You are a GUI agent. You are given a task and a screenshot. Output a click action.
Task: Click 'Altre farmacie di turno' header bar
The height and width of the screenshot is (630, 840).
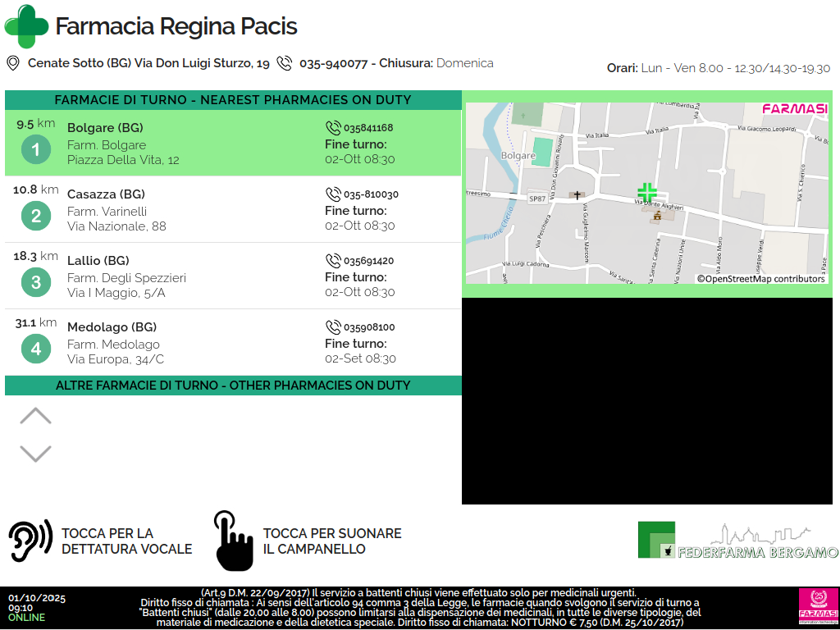pos(233,386)
